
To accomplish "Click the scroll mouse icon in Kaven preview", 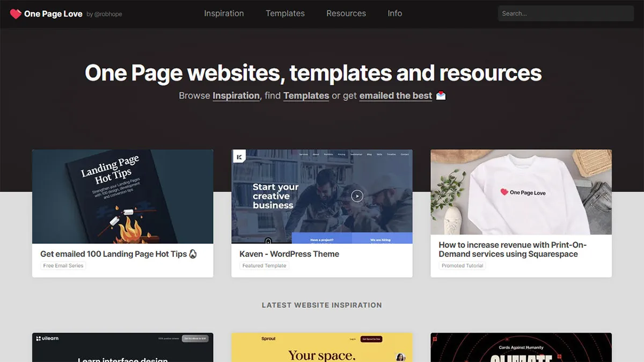I will click(x=268, y=241).
